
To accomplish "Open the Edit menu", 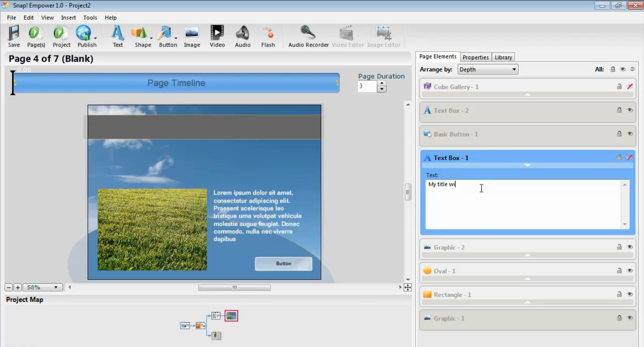I will (29, 18).
